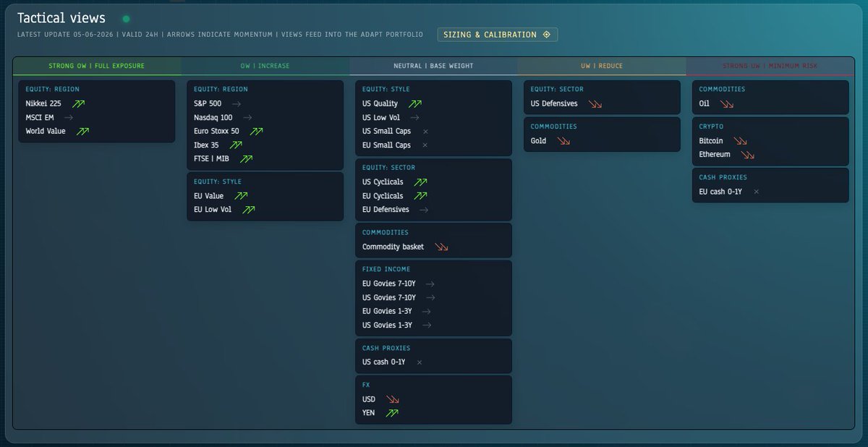Screen dimensions: 868x447
Task: Click the up arrow beside US Quality
Action: (414, 103)
